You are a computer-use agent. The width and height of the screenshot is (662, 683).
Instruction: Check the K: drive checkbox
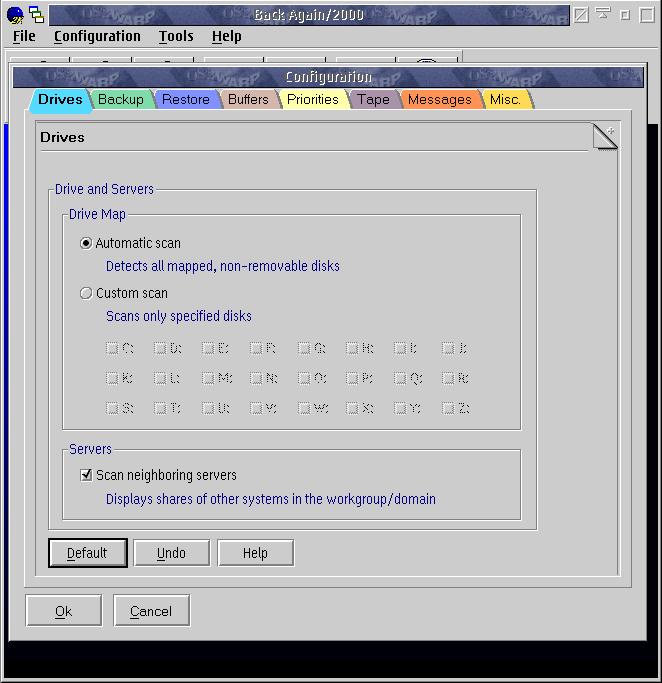112,378
